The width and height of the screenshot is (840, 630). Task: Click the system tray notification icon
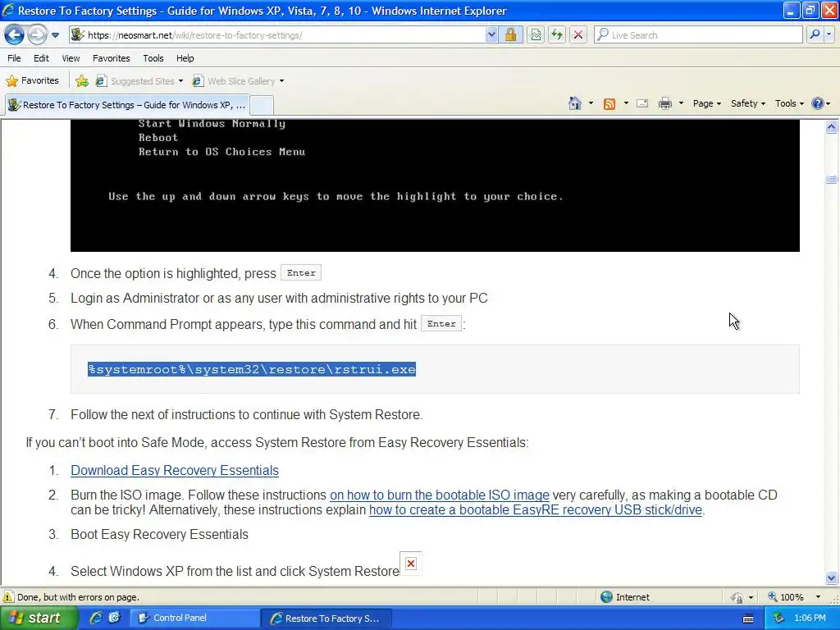point(779,619)
